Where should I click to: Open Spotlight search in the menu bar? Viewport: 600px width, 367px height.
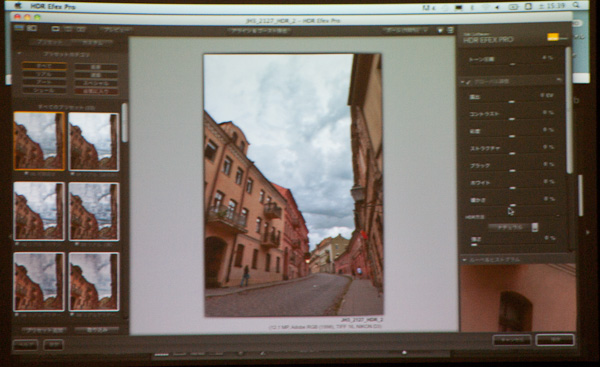pos(576,5)
